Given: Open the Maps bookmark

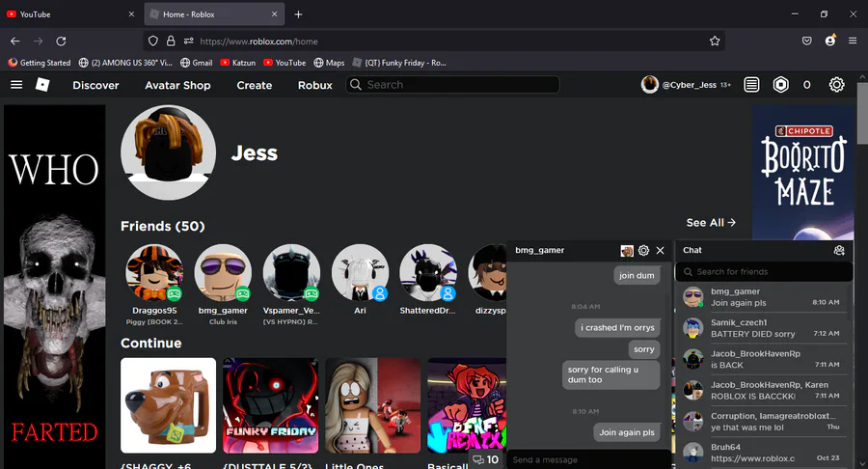Looking at the screenshot, I should pos(329,63).
